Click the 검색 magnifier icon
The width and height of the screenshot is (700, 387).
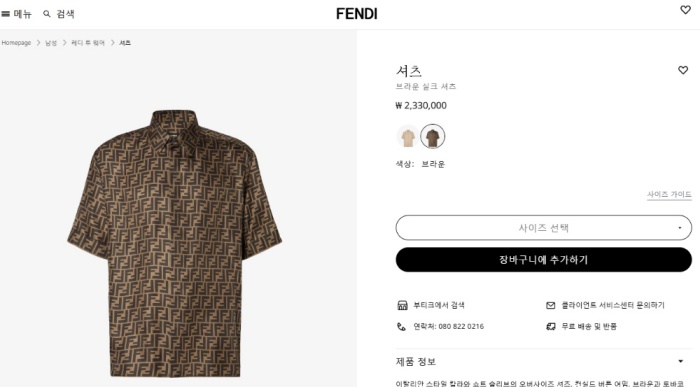(x=46, y=14)
